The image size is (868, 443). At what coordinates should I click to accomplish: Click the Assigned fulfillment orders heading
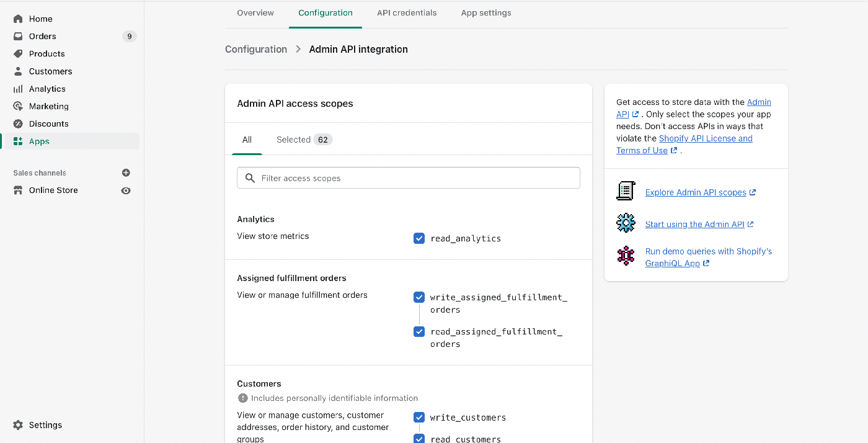click(292, 278)
